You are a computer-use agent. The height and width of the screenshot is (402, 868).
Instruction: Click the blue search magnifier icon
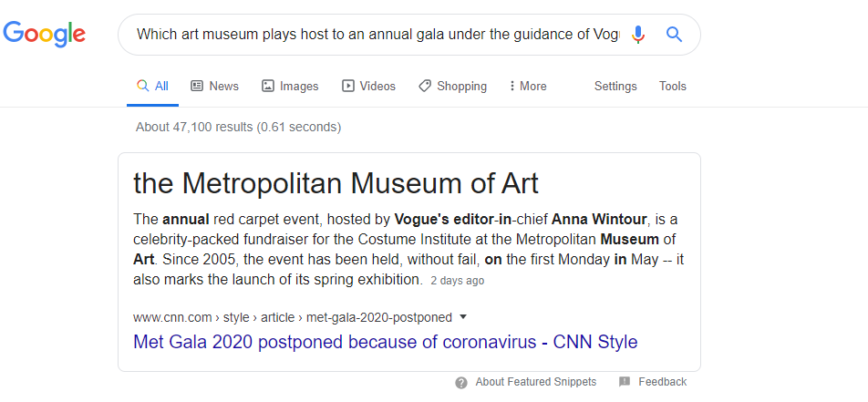[674, 35]
